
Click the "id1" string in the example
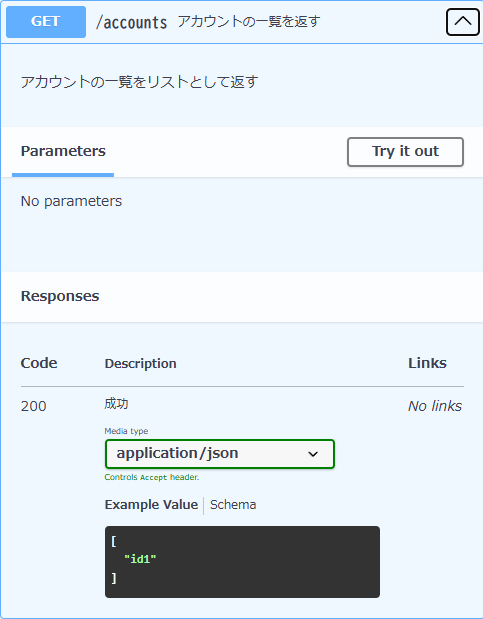[x=140, y=559]
